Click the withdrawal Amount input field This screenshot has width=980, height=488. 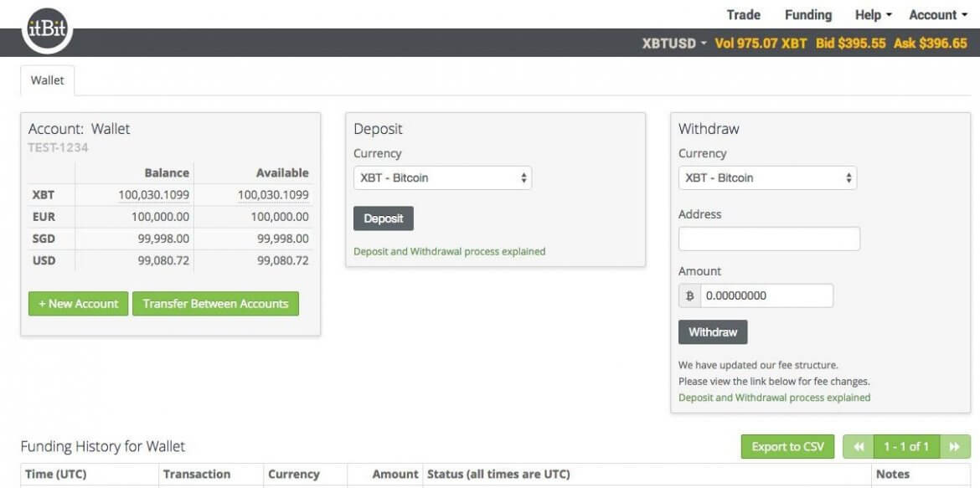click(766, 295)
